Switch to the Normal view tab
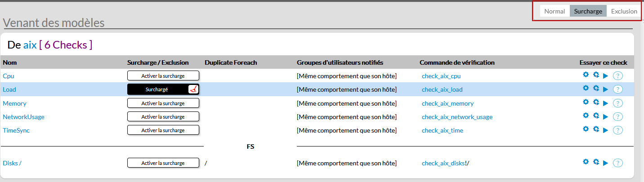 [555, 11]
